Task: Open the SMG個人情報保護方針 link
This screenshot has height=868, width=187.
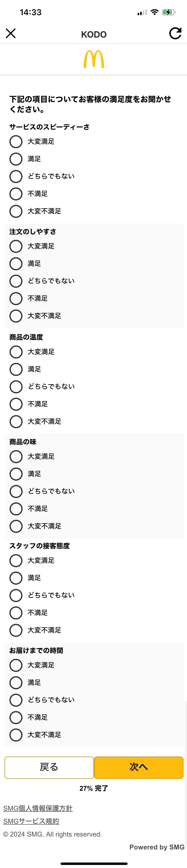Action: click(x=38, y=808)
